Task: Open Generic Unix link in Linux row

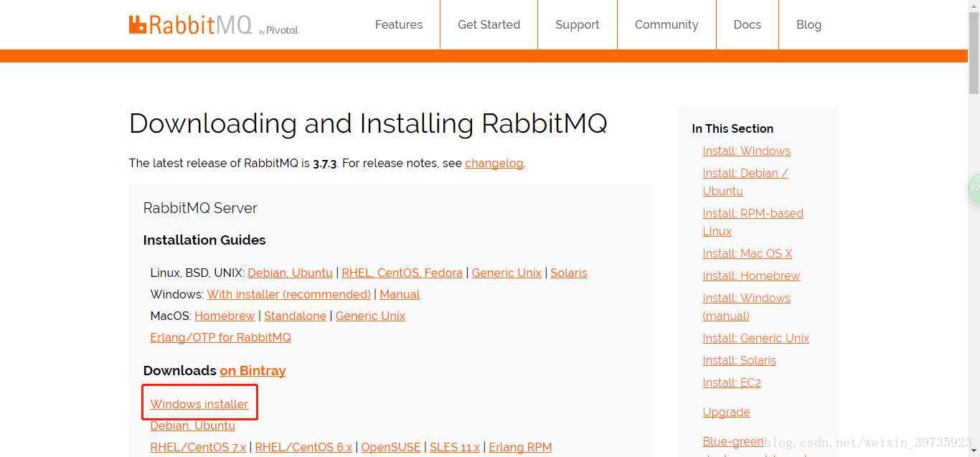Action: click(x=507, y=273)
